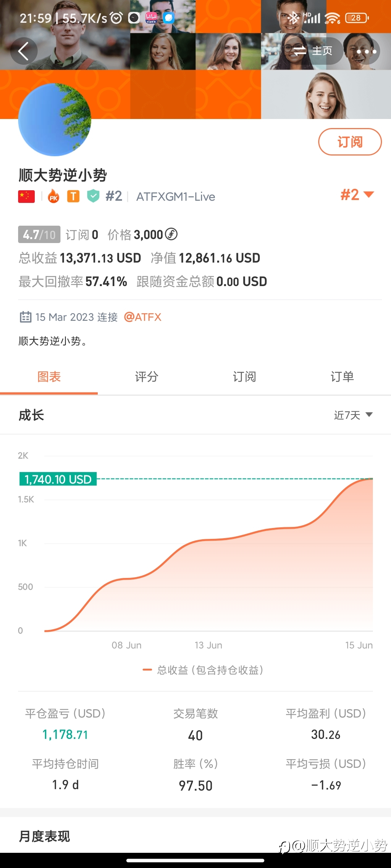Tap the China flag icon
The width and height of the screenshot is (391, 868).
[26, 196]
